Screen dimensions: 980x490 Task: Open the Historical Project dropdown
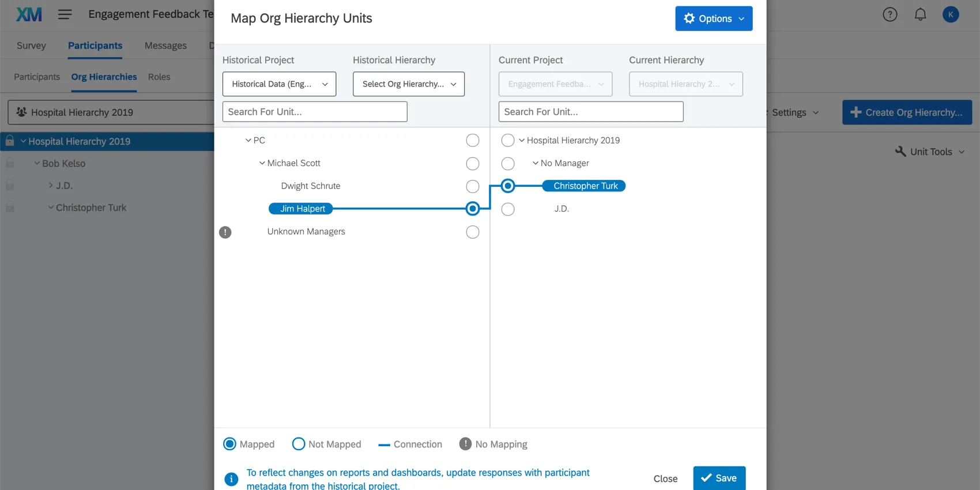(279, 84)
